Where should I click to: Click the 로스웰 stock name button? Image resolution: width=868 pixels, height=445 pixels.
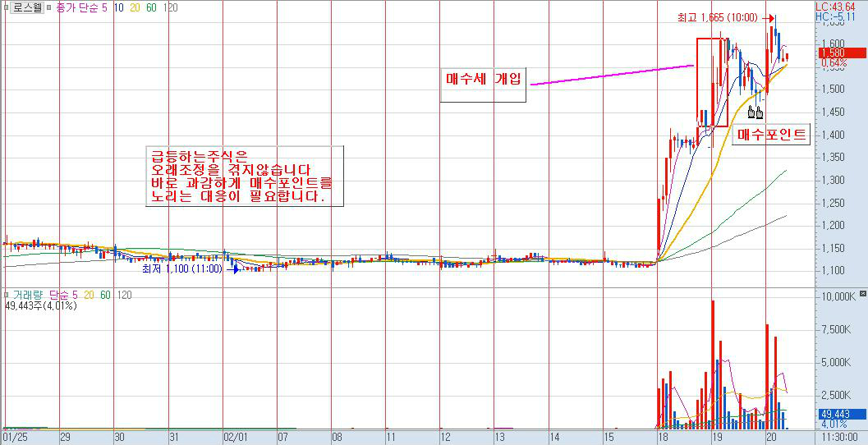[27, 9]
